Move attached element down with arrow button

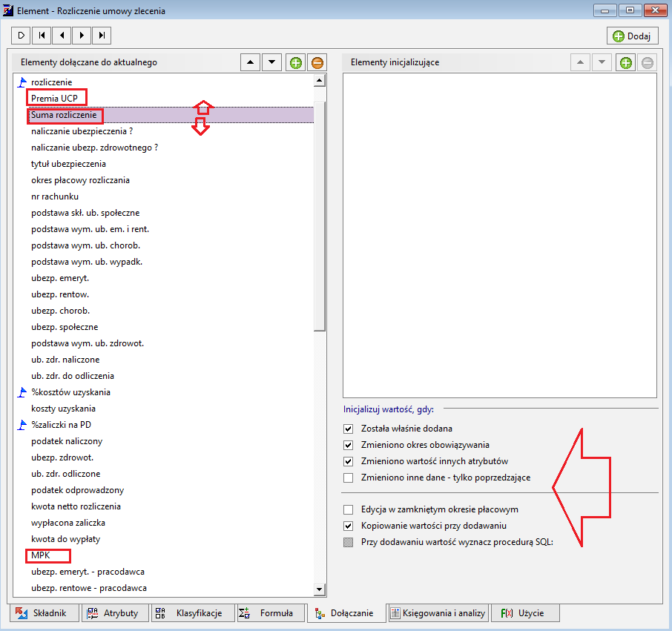pos(271,62)
